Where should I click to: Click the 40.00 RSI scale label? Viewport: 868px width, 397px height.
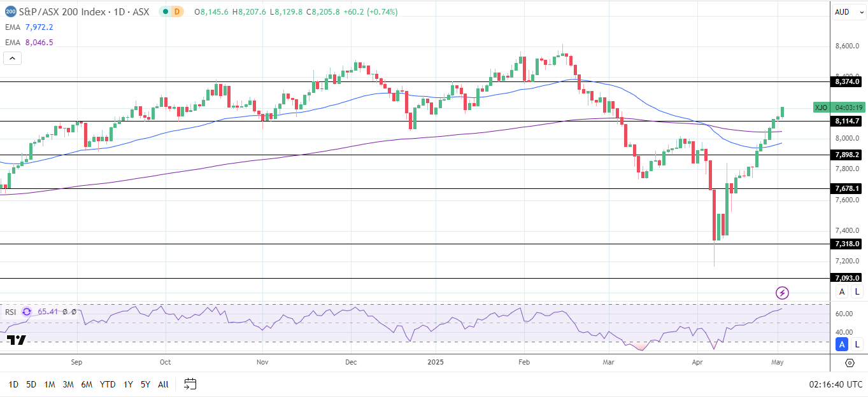[844, 331]
